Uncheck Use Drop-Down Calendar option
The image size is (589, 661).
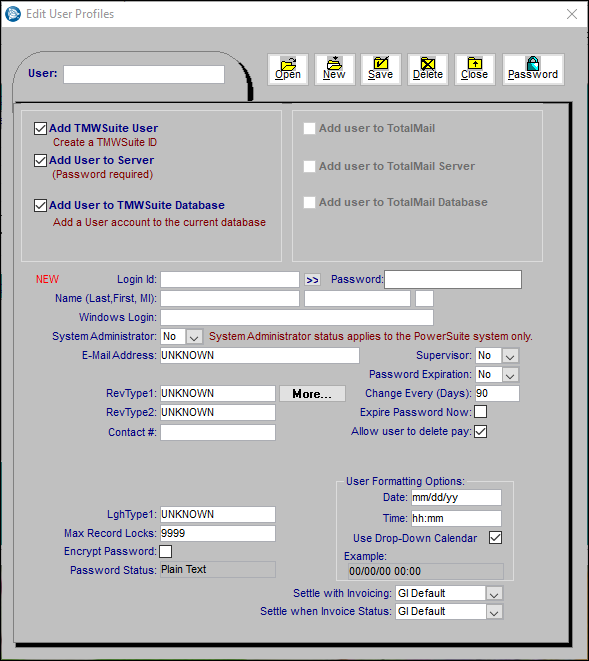(x=495, y=537)
